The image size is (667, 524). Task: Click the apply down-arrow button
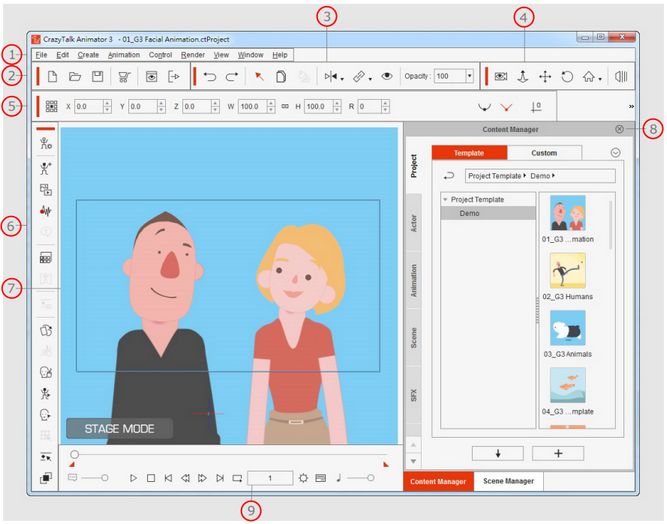[498, 453]
